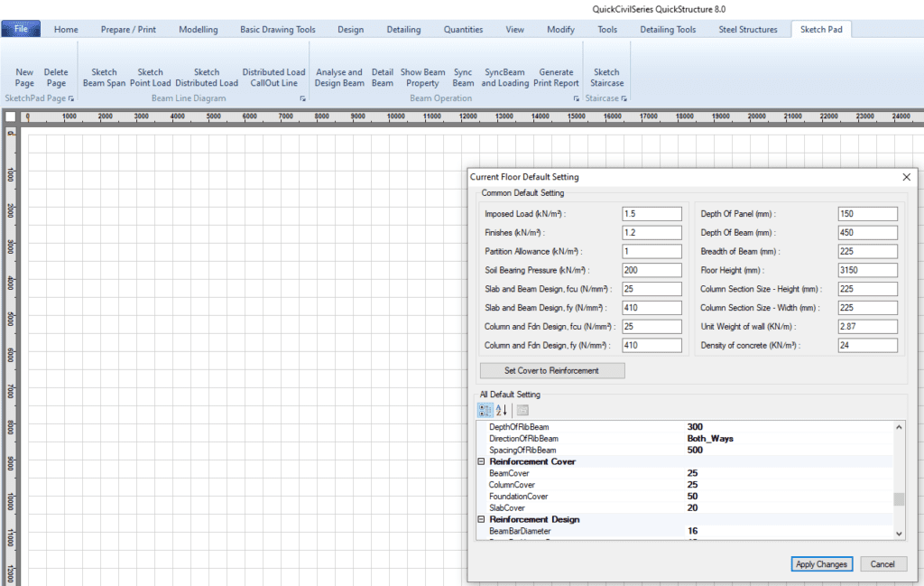Open the SketchPad Page group dialog launcher
The width and height of the screenshot is (924, 586).
click(x=71, y=98)
